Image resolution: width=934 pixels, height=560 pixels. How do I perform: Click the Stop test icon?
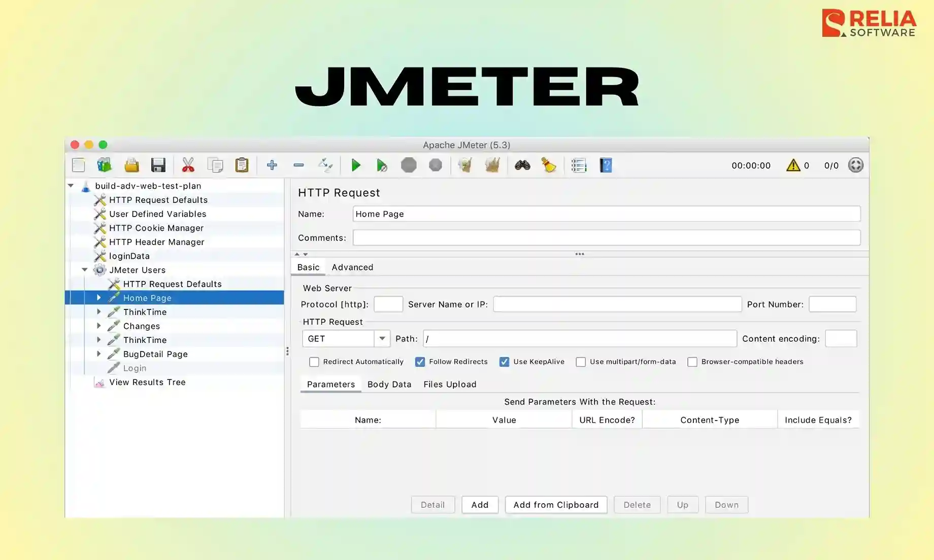pyautogui.click(x=409, y=165)
